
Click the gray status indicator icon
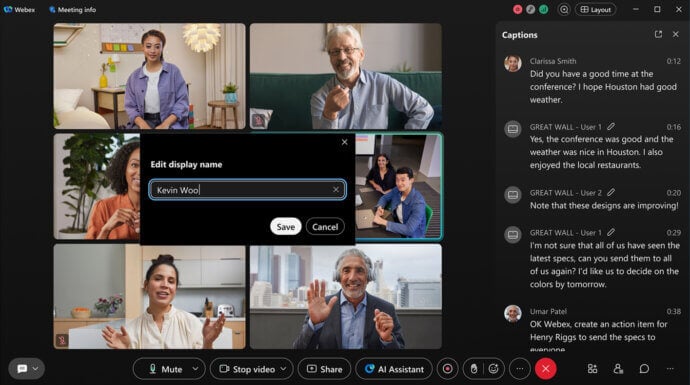(x=531, y=9)
